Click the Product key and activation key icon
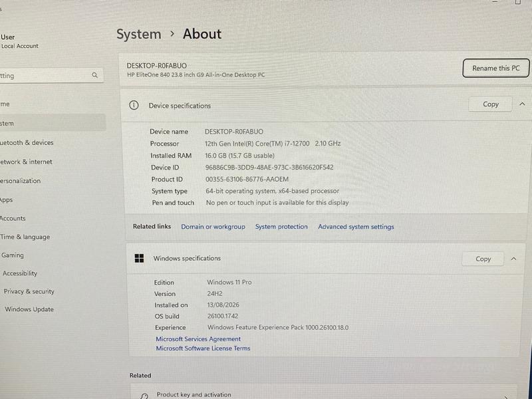 click(x=144, y=396)
